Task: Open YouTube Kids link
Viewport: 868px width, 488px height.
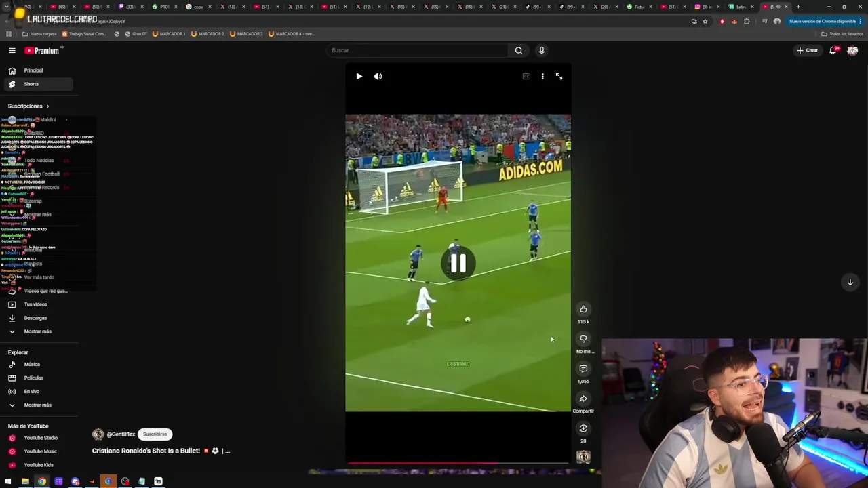Action: point(38,465)
